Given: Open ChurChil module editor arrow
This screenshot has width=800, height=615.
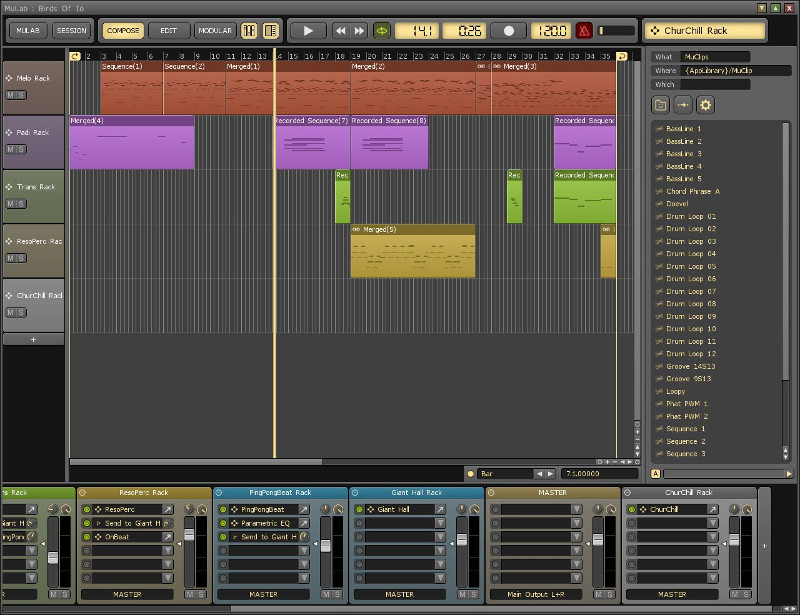Looking at the screenshot, I should point(712,509).
